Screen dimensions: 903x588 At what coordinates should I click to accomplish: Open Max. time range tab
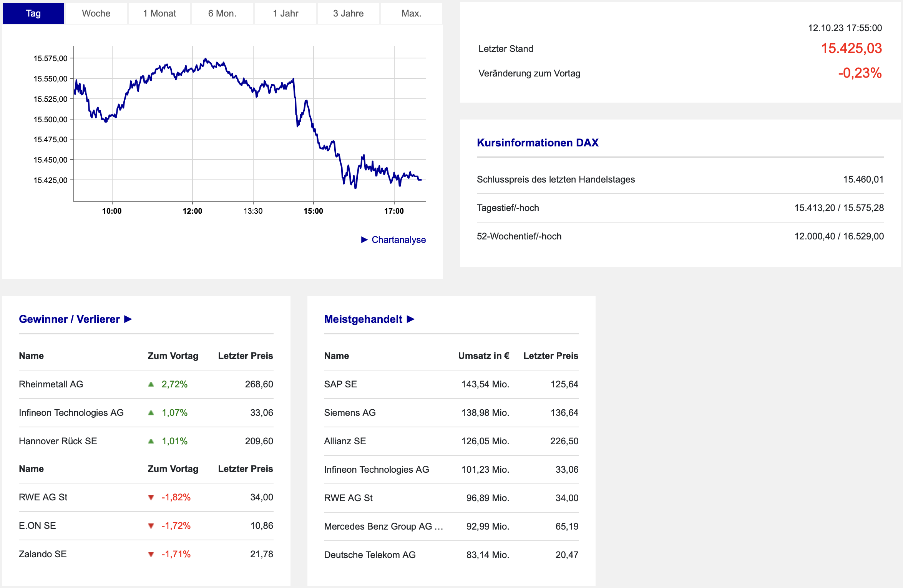click(411, 13)
